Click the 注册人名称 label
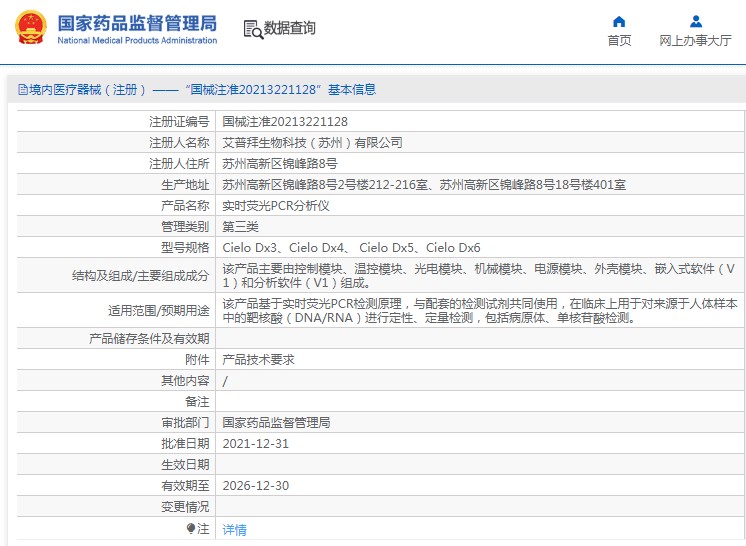The width and height of the screenshot is (746, 546). [x=179, y=143]
